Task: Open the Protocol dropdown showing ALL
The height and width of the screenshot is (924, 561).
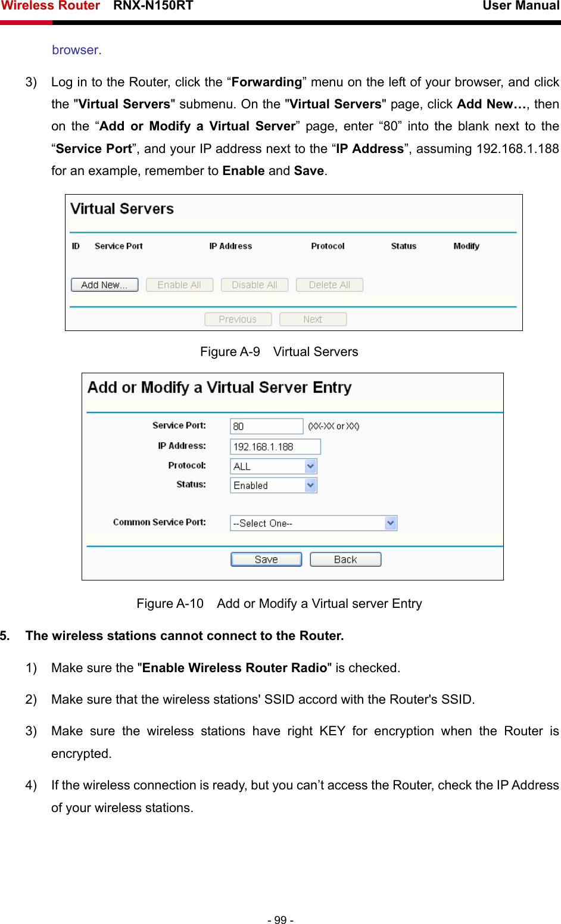Action: (274, 466)
